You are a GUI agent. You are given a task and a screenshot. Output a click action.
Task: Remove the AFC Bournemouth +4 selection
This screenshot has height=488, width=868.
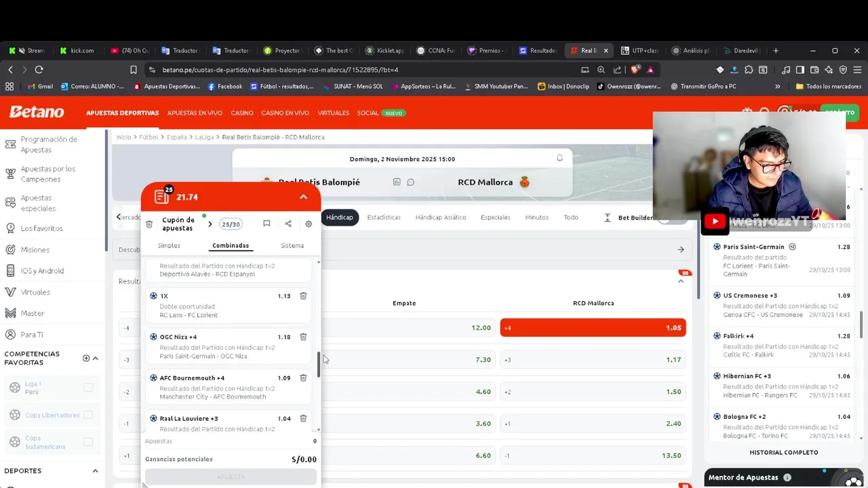point(303,378)
